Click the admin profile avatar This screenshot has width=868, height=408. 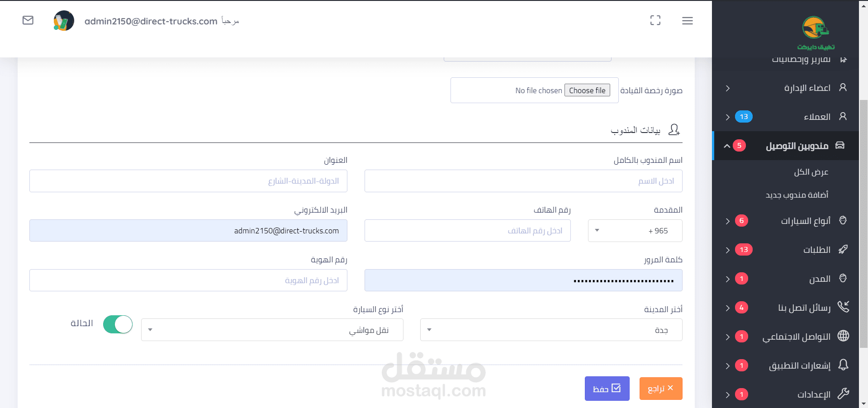pyautogui.click(x=64, y=21)
